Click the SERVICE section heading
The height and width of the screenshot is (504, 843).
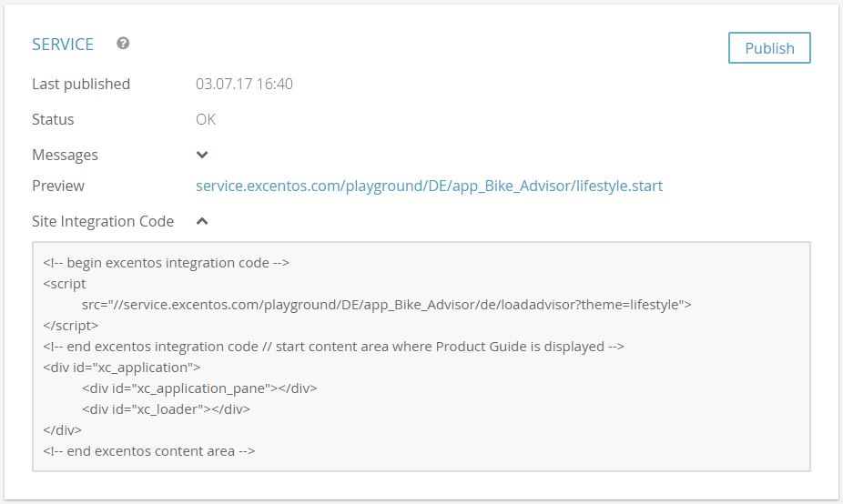click(63, 44)
